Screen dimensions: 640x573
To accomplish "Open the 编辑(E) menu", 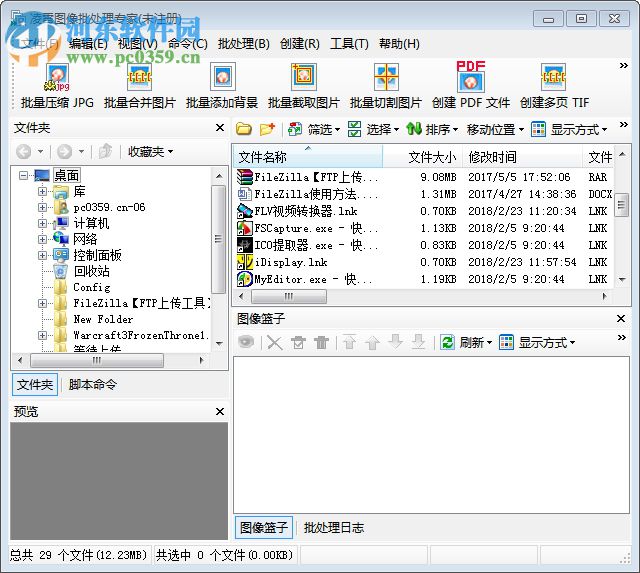I will coord(88,43).
